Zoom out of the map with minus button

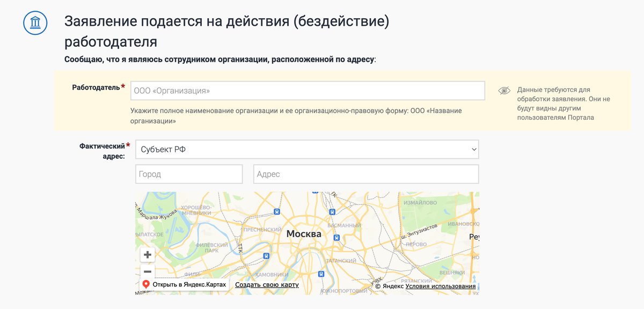147,271
